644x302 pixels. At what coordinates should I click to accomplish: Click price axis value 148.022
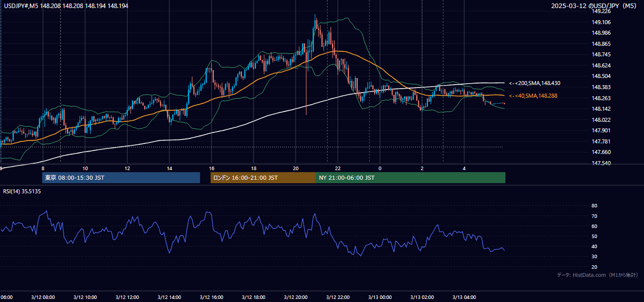point(601,120)
